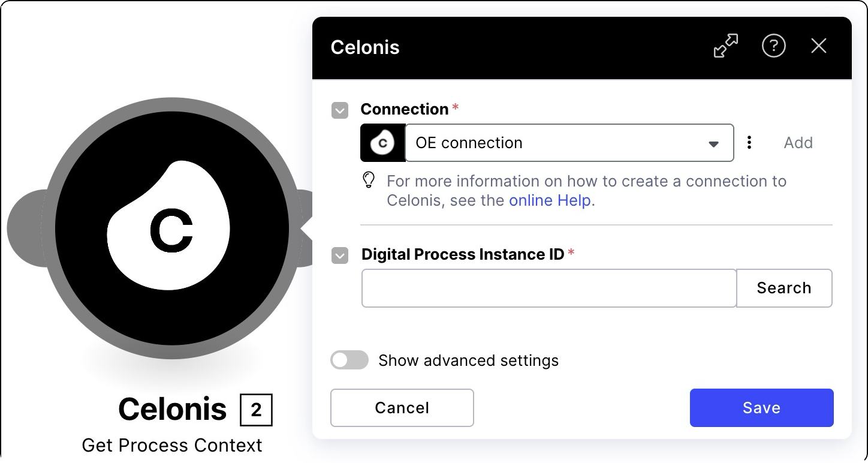Add a new Celonis connection
The width and height of the screenshot is (868, 463).
(798, 143)
